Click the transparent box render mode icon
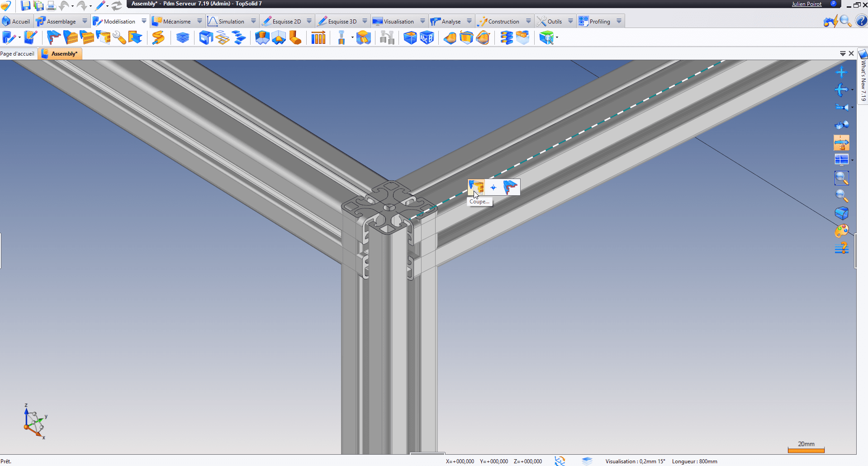 (x=841, y=213)
